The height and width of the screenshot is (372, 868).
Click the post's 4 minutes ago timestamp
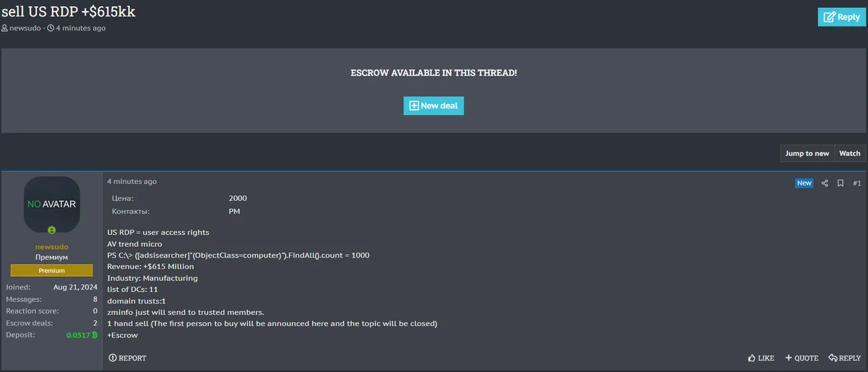[x=132, y=182]
